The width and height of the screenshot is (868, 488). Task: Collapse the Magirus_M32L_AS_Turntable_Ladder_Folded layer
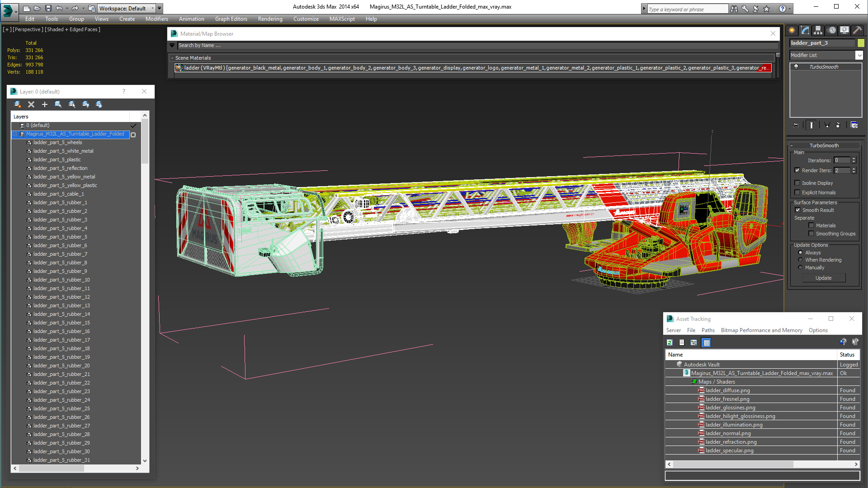[x=15, y=134]
